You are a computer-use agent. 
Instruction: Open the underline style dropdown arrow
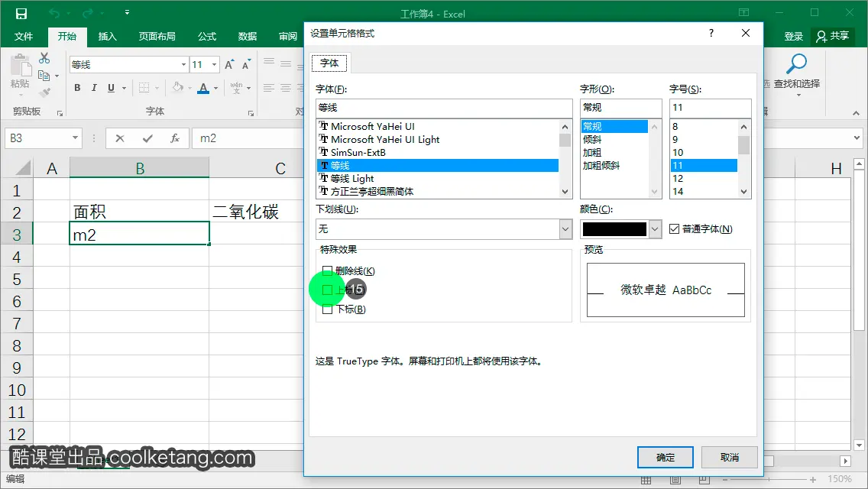pos(124,88)
